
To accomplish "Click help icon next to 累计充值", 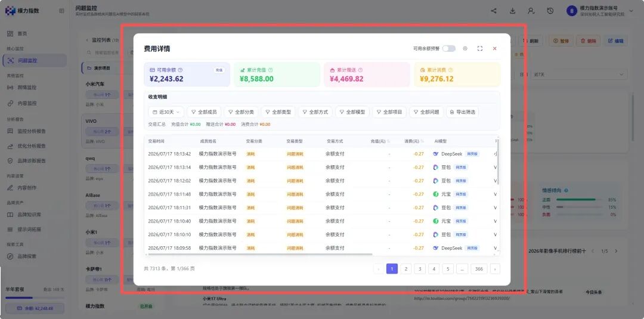I will (x=270, y=70).
